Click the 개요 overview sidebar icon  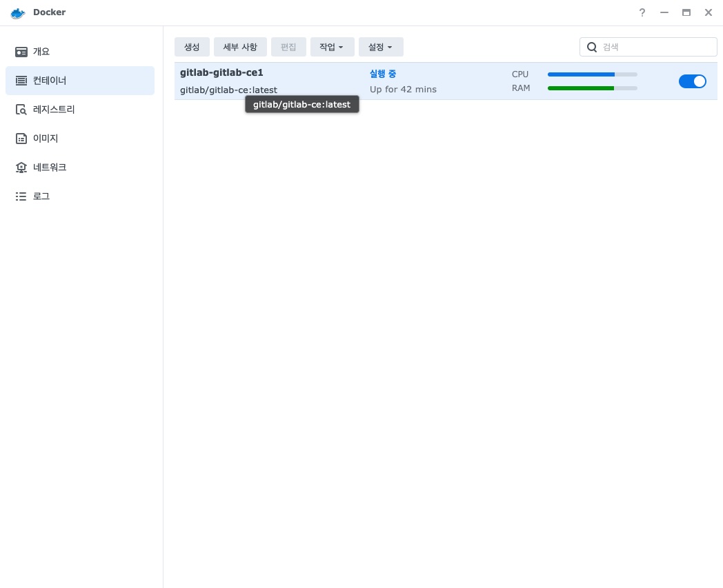click(21, 52)
